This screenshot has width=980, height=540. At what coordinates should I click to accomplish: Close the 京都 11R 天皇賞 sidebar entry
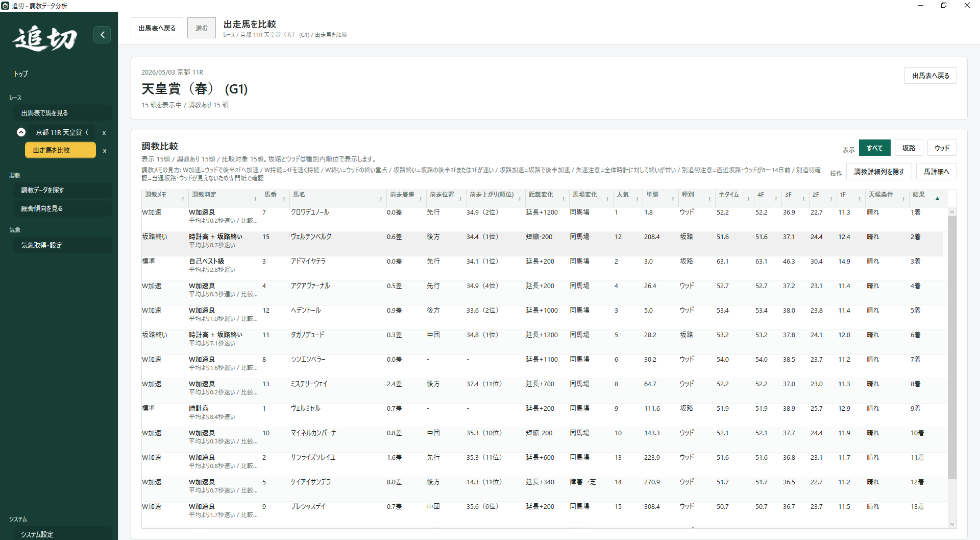click(x=104, y=133)
